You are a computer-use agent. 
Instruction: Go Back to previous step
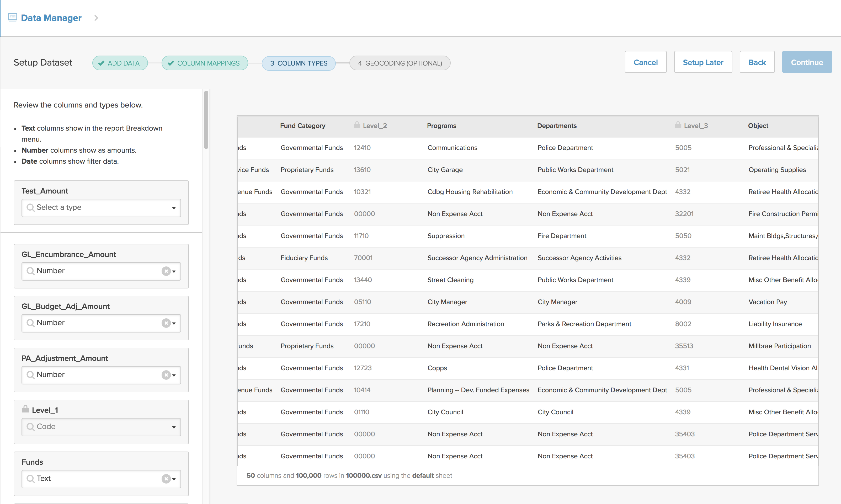pos(757,62)
